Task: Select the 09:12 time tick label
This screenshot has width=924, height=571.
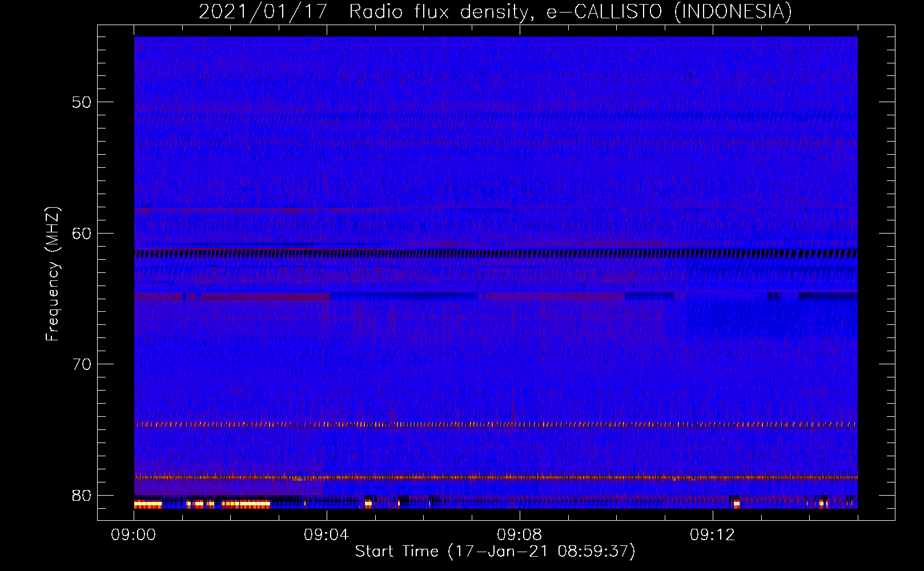Action: coord(713,535)
